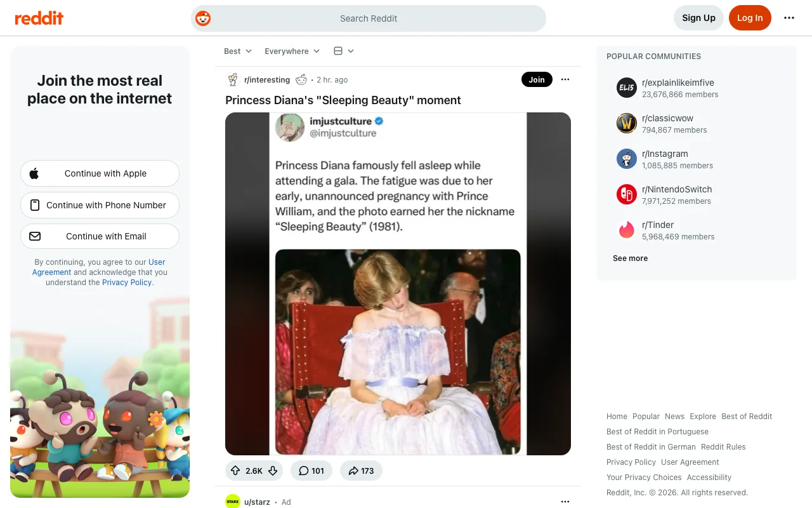The width and height of the screenshot is (812, 508).
Task: Click the achievement badge icon beside r/interesting
Action: pyautogui.click(x=301, y=79)
